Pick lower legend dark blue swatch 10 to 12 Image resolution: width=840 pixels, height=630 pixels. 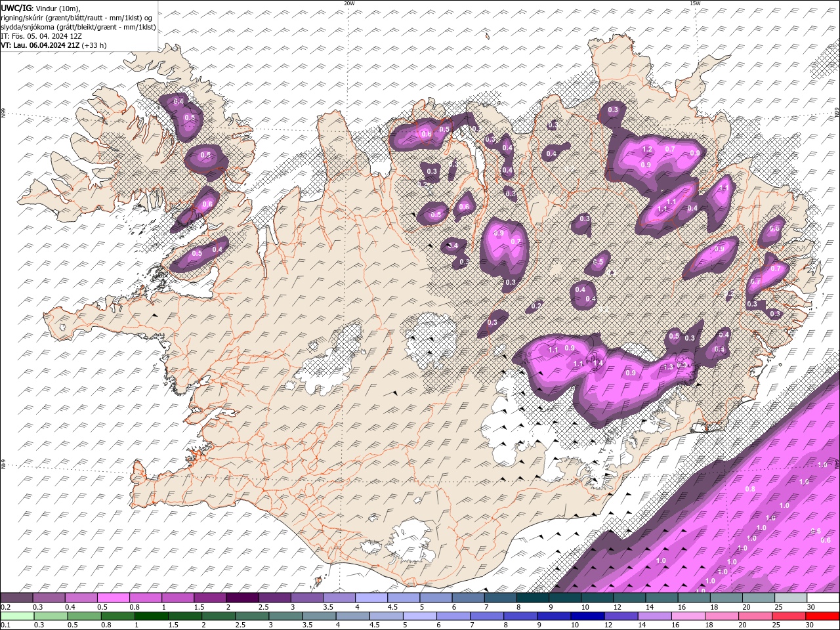pos(586,616)
